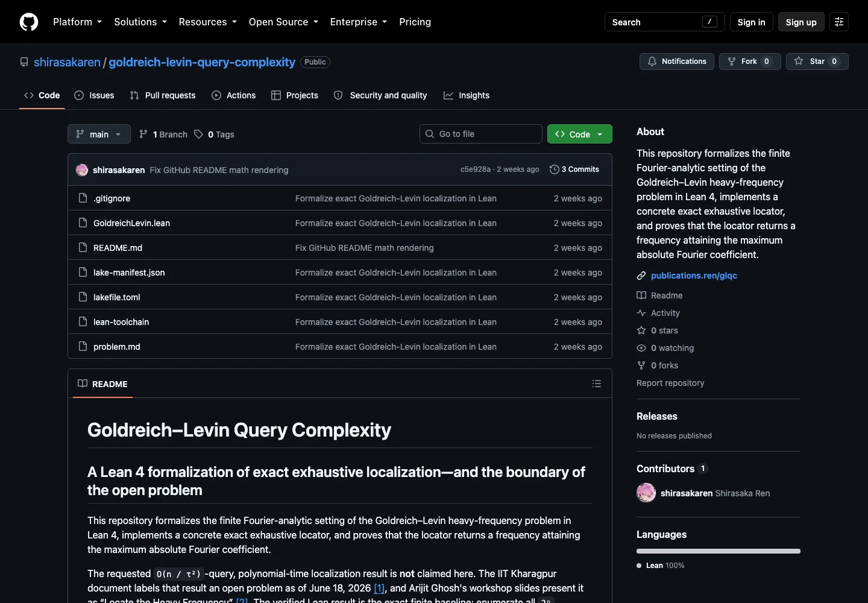This screenshot has width=868, height=603.
Task: Open the Security and quality tab
Action: pos(380,95)
